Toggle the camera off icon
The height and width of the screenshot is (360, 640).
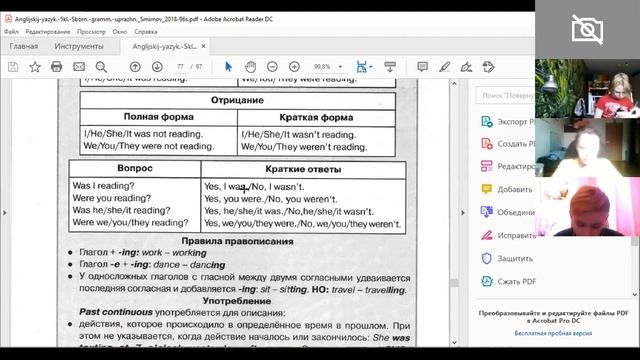pos(587,29)
